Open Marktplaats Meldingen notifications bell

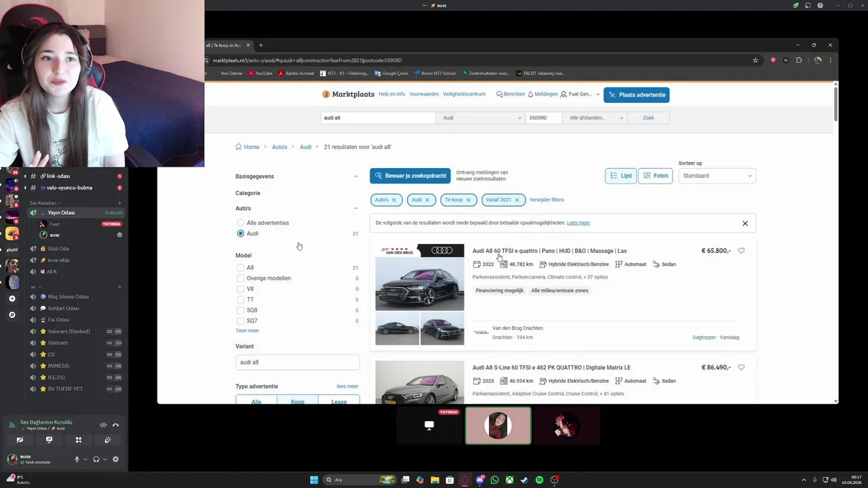[542, 94]
